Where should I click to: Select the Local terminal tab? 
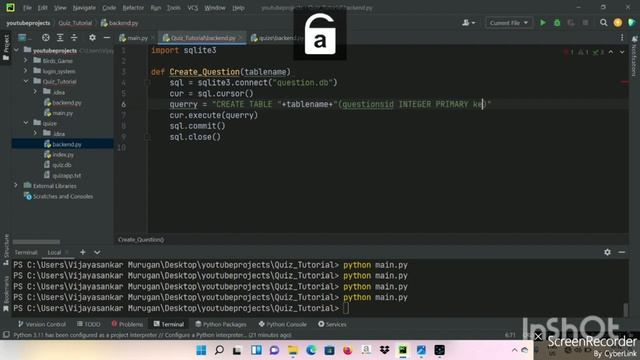click(54, 253)
